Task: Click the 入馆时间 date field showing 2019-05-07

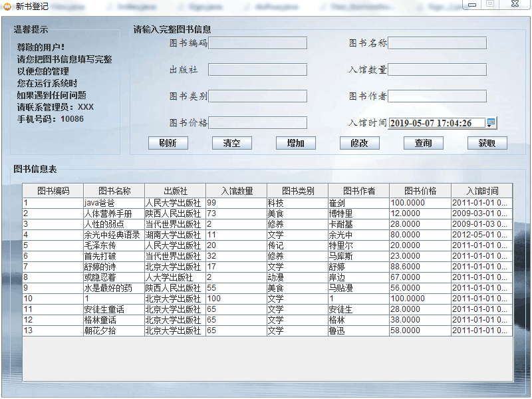Action: (437, 123)
